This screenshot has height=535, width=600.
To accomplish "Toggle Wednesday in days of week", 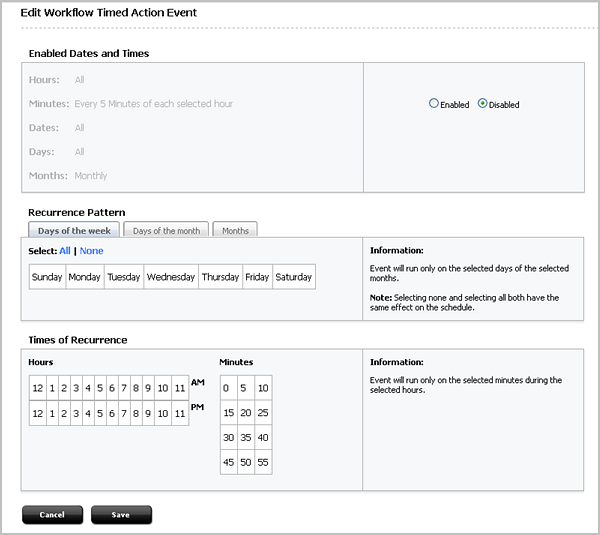I will pyautogui.click(x=171, y=277).
